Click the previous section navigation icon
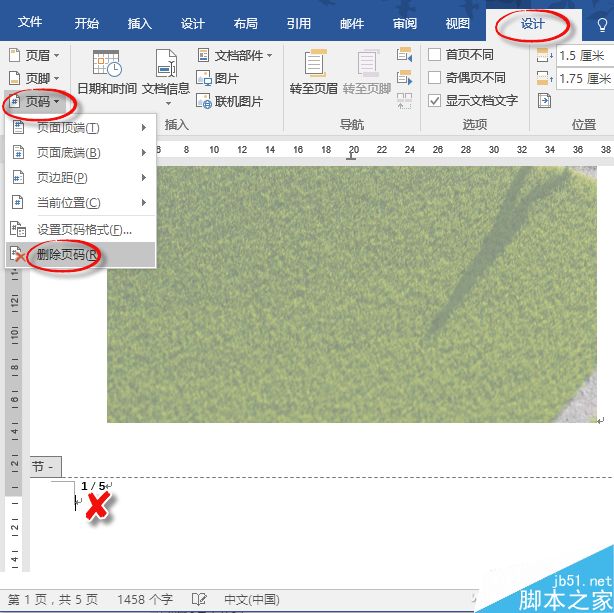Screen dimensions: 614x613 tap(405, 54)
